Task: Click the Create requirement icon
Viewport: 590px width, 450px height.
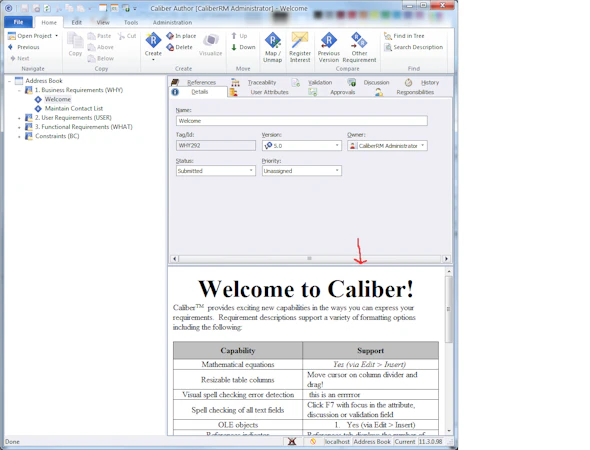Action: pyautogui.click(x=153, y=40)
